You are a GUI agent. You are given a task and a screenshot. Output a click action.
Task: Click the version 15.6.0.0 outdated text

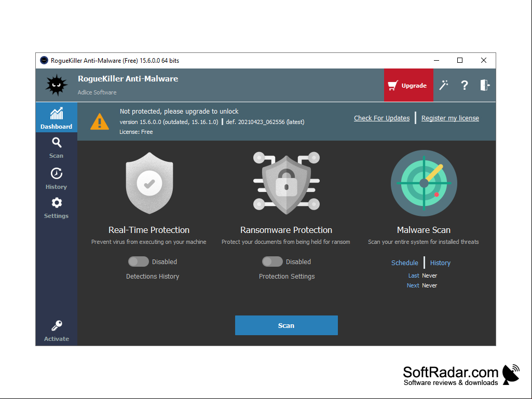169,122
